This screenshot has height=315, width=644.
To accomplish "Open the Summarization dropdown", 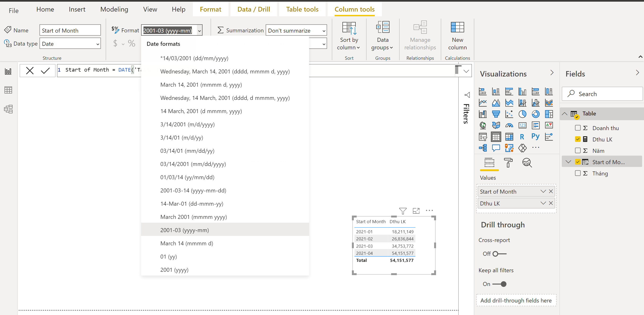I will coord(296,30).
